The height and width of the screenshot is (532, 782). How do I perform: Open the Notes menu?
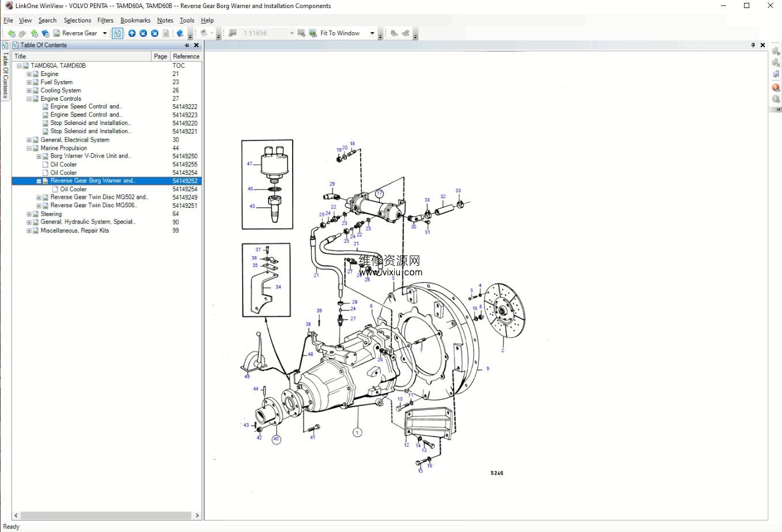tap(165, 20)
